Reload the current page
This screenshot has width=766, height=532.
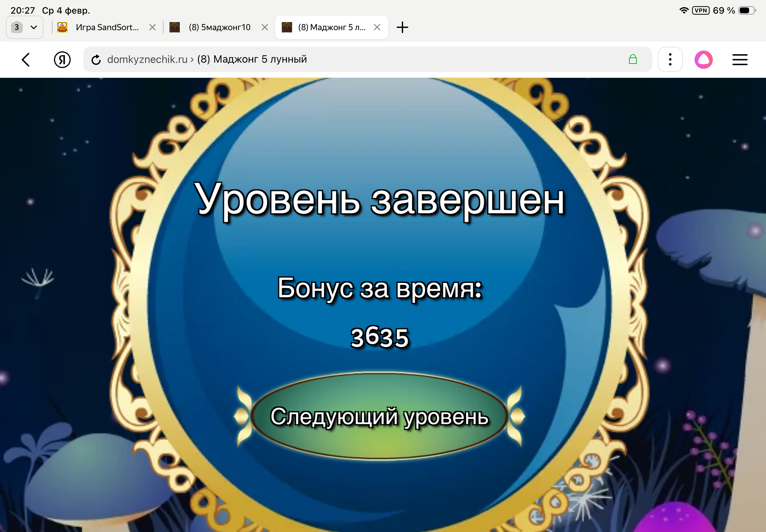pos(96,59)
